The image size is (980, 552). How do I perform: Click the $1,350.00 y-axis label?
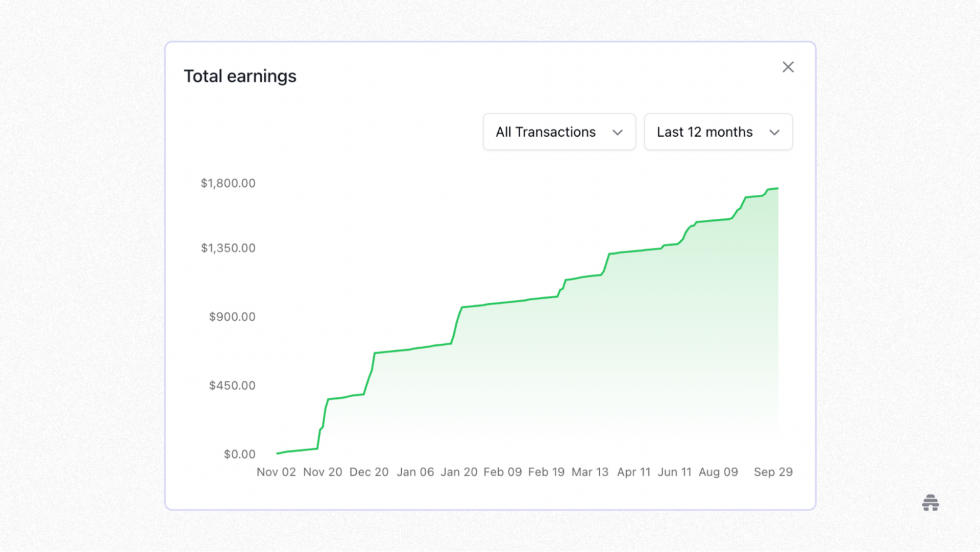point(228,248)
